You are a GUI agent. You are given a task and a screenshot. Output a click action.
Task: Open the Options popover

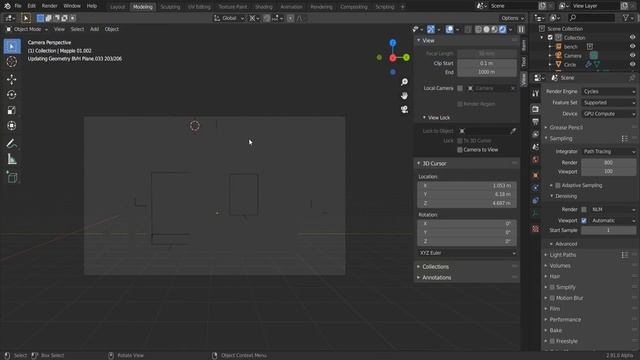[512, 18]
